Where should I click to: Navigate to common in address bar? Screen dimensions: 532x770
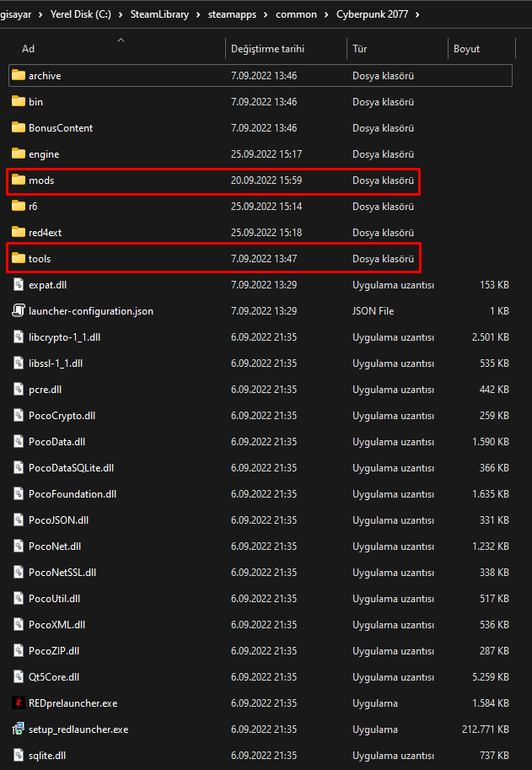coord(296,14)
